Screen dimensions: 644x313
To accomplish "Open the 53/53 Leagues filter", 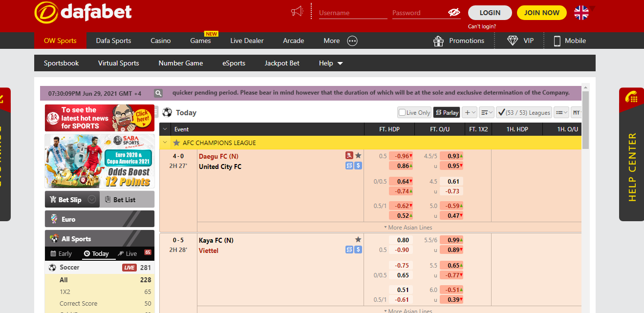I will point(524,113).
